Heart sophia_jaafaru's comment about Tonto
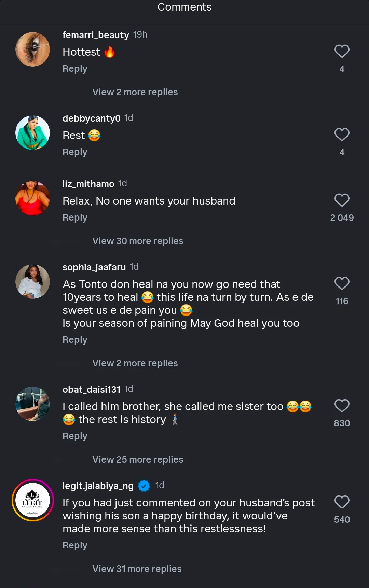This screenshot has height=588, width=369. click(x=342, y=284)
